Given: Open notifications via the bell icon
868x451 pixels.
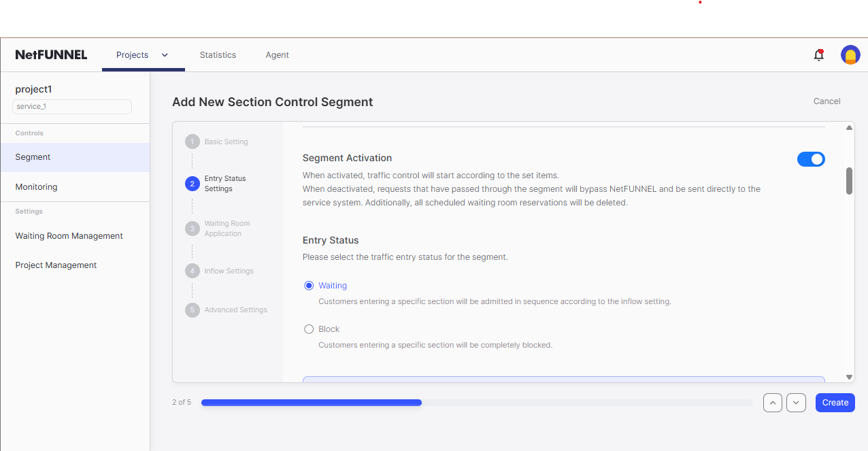Looking at the screenshot, I should click(x=818, y=55).
